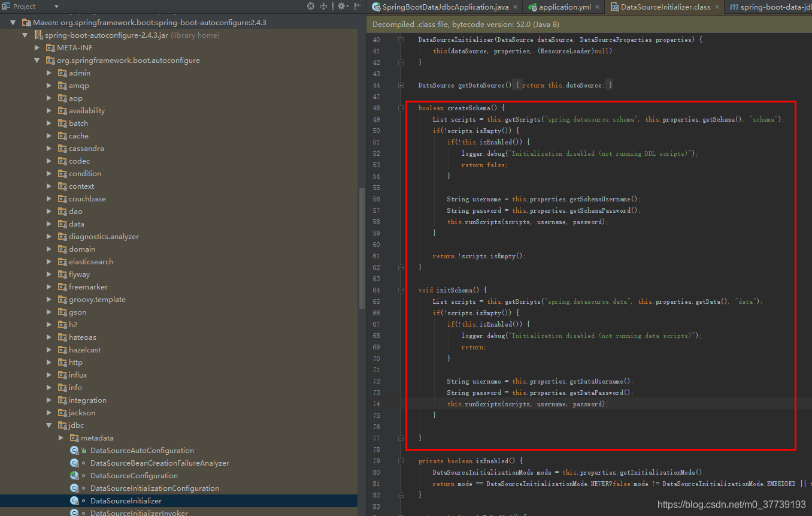Screen dimensions: 812x516
Task: Select the amqp package in tree
Action: click(x=78, y=86)
